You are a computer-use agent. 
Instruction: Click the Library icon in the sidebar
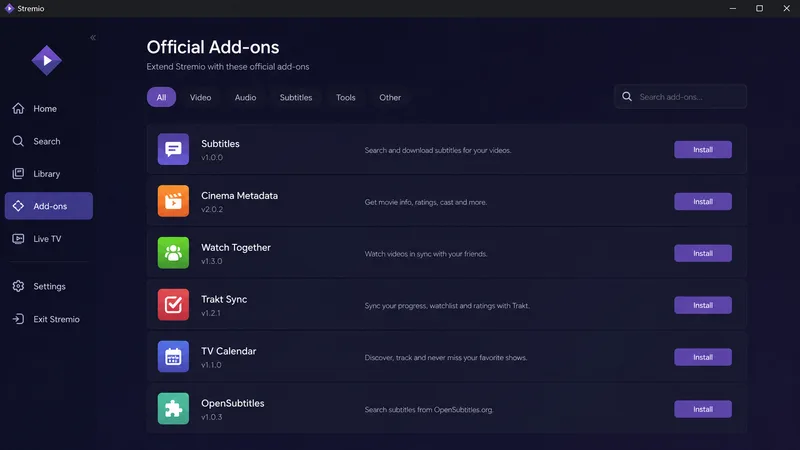[x=18, y=173]
